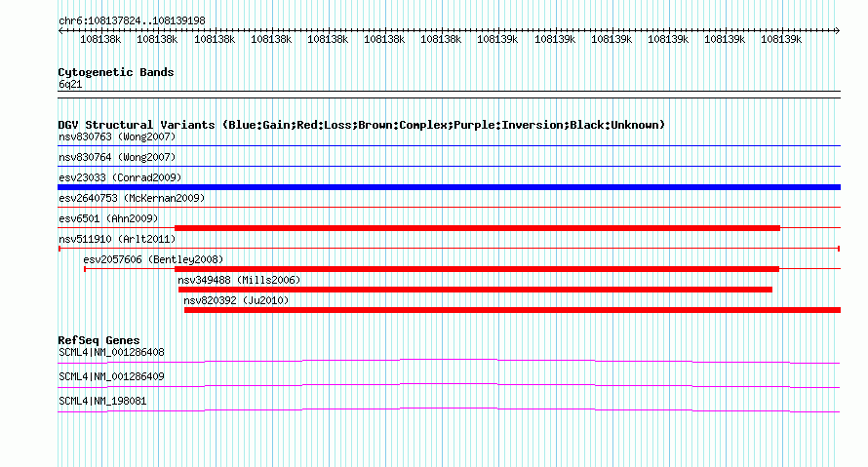Open gene SCML4|NM_001286409 label
The width and height of the screenshot is (868, 467).
[x=111, y=376]
